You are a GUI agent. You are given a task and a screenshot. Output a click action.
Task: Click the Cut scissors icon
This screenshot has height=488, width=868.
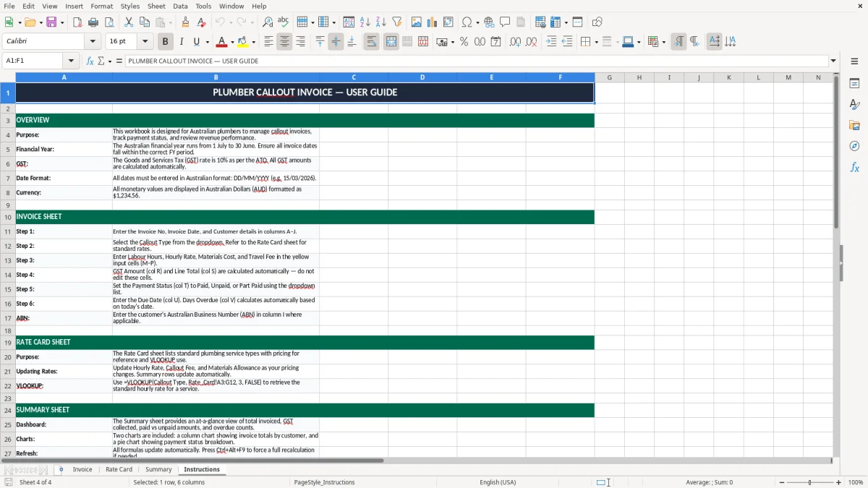coord(128,22)
